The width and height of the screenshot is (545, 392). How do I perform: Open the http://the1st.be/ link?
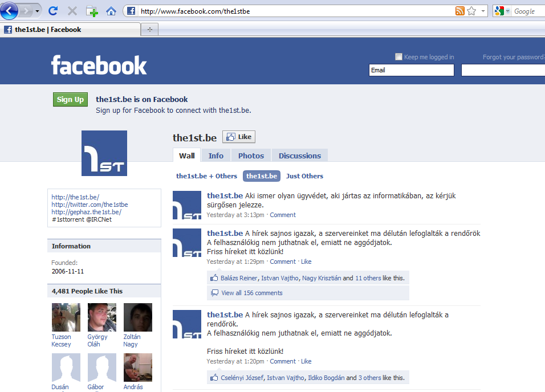point(75,197)
